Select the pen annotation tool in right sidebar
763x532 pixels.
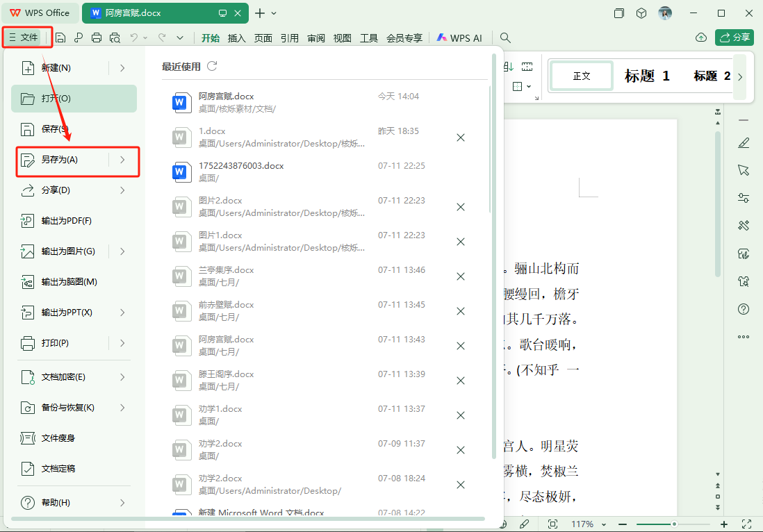pos(744,142)
